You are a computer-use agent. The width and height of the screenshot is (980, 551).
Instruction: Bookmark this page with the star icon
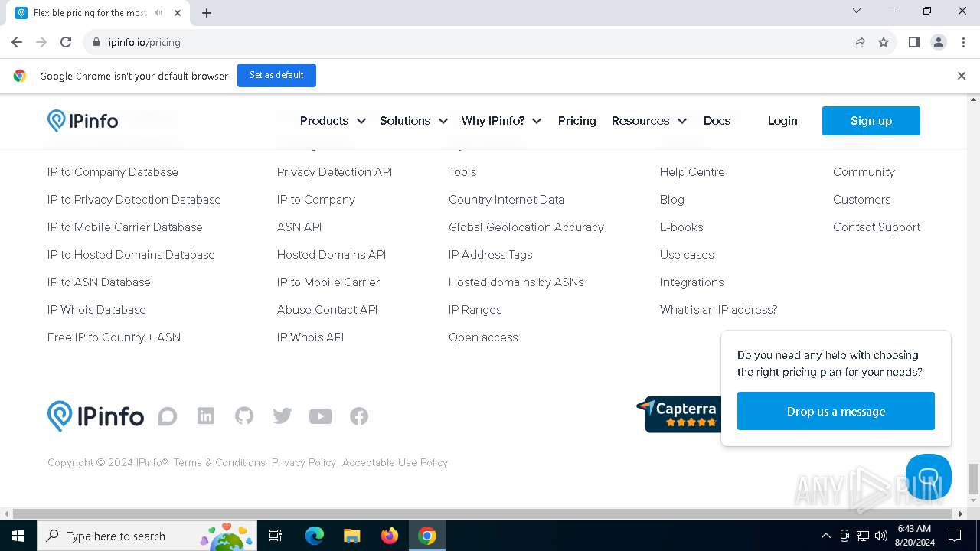pyautogui.click(x=884, y=42)
